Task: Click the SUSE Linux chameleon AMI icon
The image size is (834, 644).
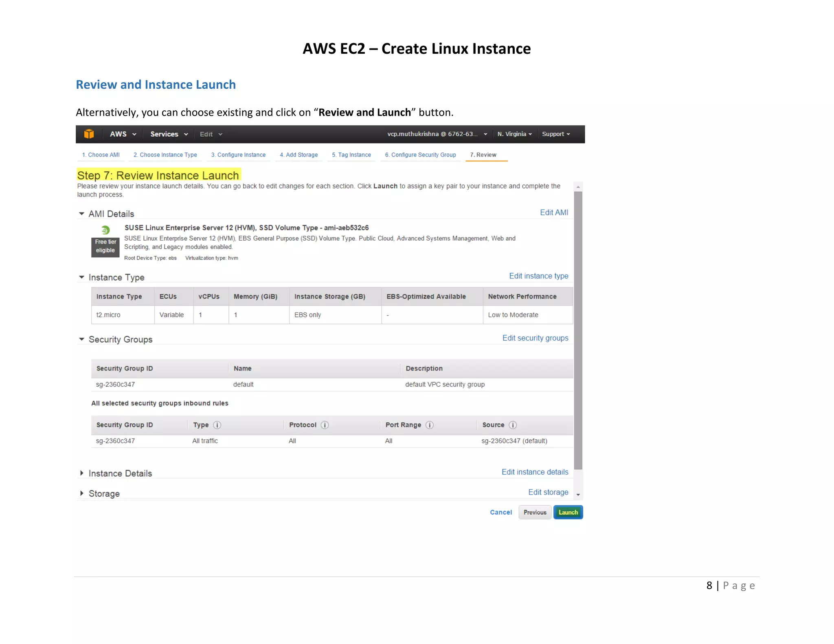Action: [105, 230]
